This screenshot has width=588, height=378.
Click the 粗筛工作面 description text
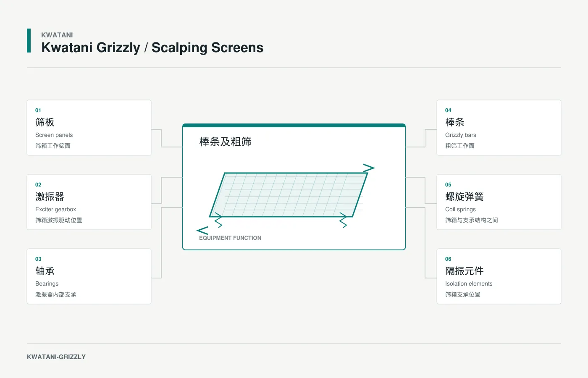click(x=460, y=146)
